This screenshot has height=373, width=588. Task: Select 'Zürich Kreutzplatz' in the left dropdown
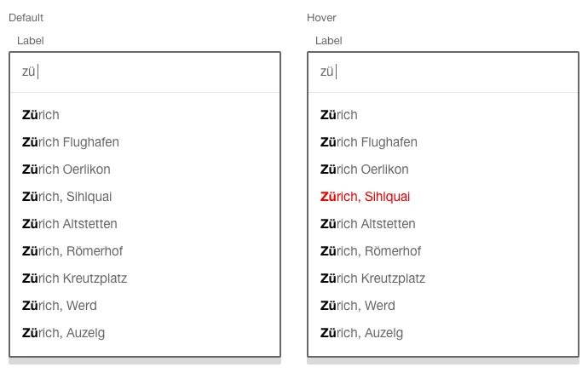pyautogui.click(x=75, y=278)
